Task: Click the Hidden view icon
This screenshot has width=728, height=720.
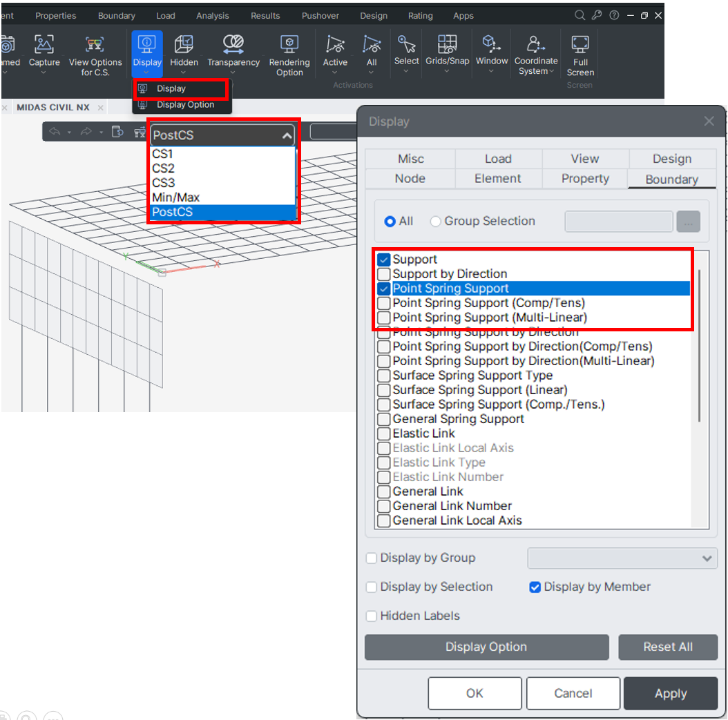Action: tap(184, 46)
